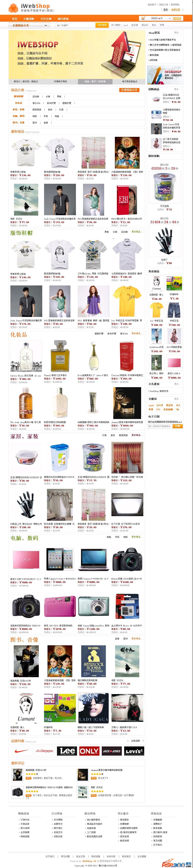Switch to 火爆团购 navigation tab
This screenshot has height=868, width=193.
tap(29, 19)
